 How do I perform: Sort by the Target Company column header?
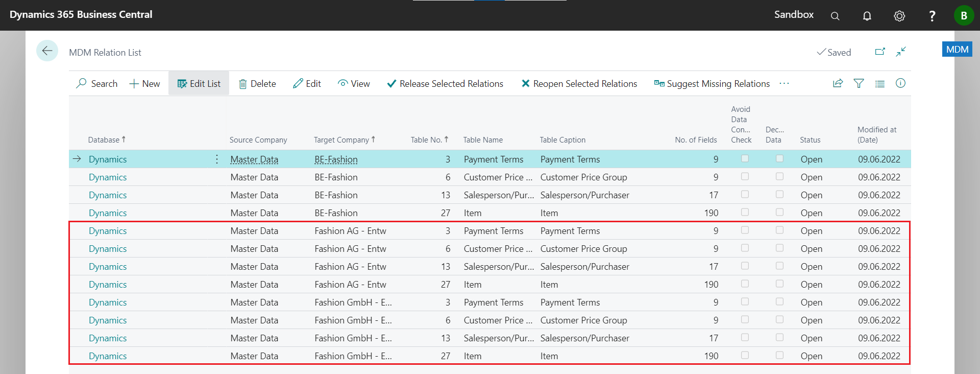coord(345,139)
